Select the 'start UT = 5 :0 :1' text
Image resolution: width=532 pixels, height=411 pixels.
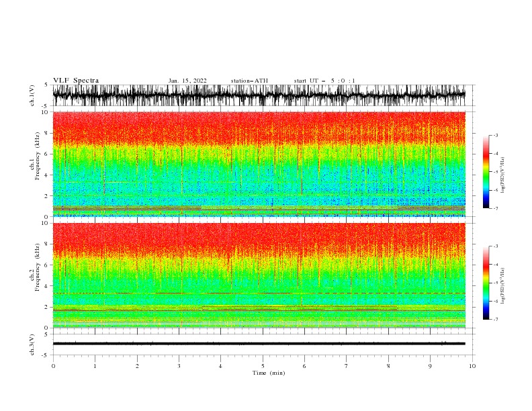click(x=324, y=81)
